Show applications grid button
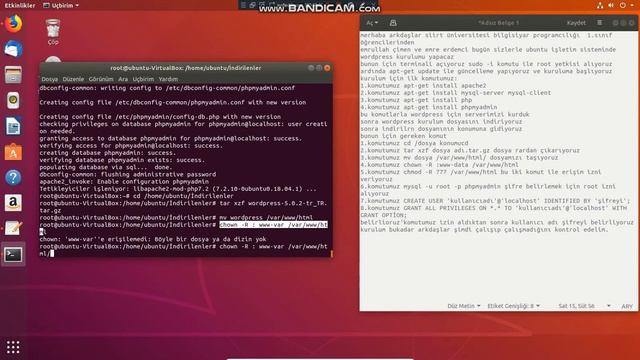Image resolution: width=640 pixels, height=360 pixels. (x=13, y=347)
